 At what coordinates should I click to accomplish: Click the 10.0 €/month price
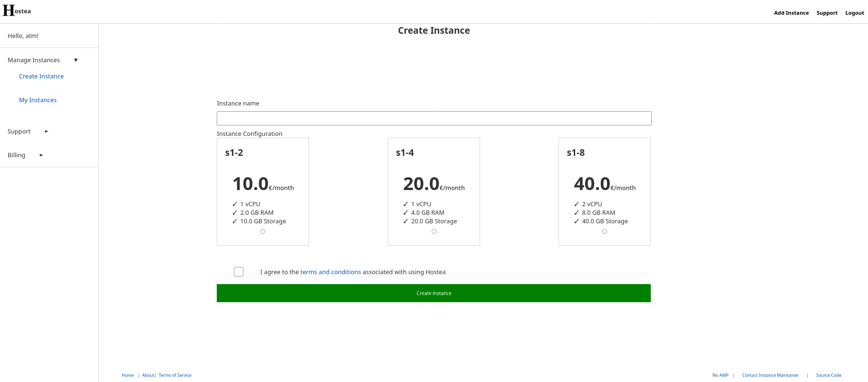[x=263, y=184]
